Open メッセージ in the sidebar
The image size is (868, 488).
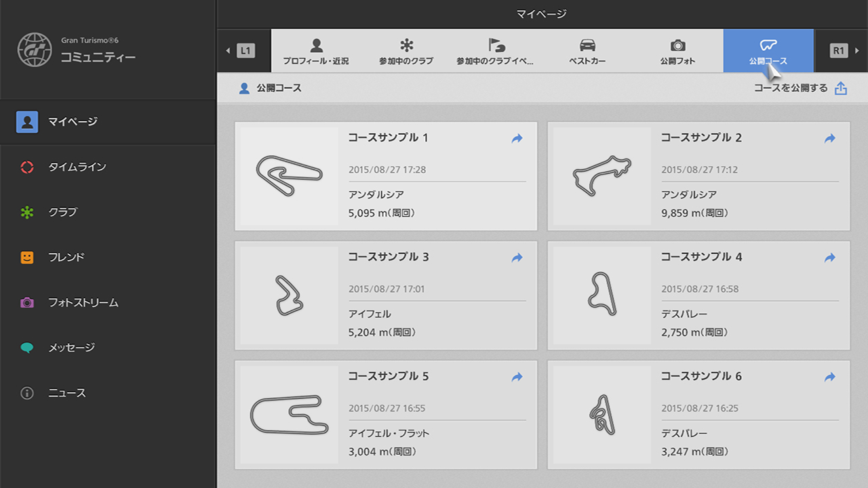point(71,348)
